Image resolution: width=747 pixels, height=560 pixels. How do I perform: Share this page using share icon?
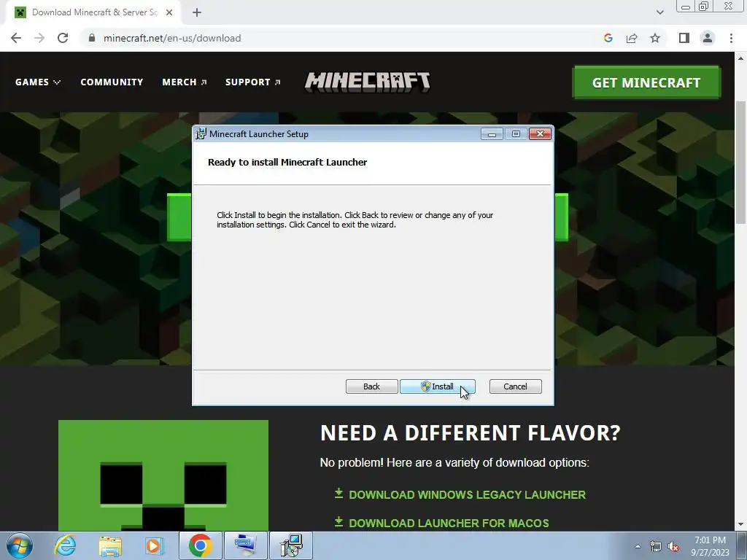coord(632,38)
